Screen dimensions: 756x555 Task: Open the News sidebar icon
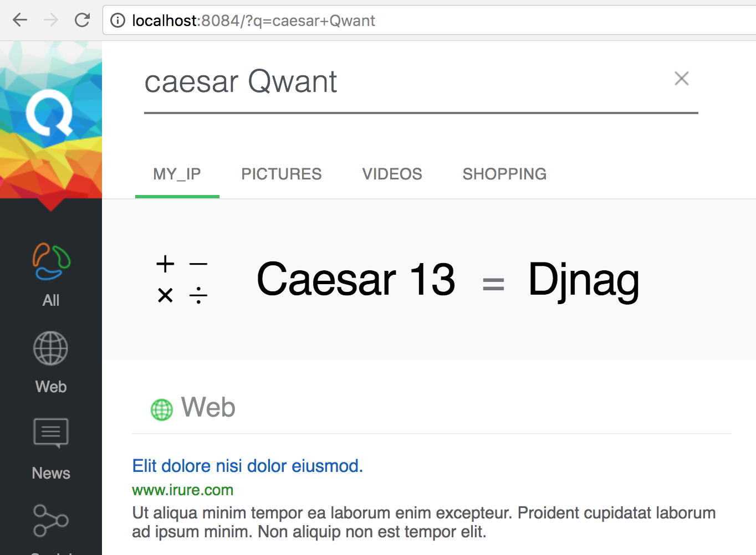51,433
